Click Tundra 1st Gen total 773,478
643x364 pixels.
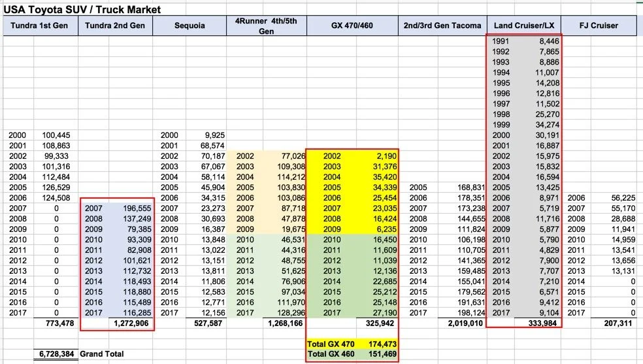click(x=60, y=323)
